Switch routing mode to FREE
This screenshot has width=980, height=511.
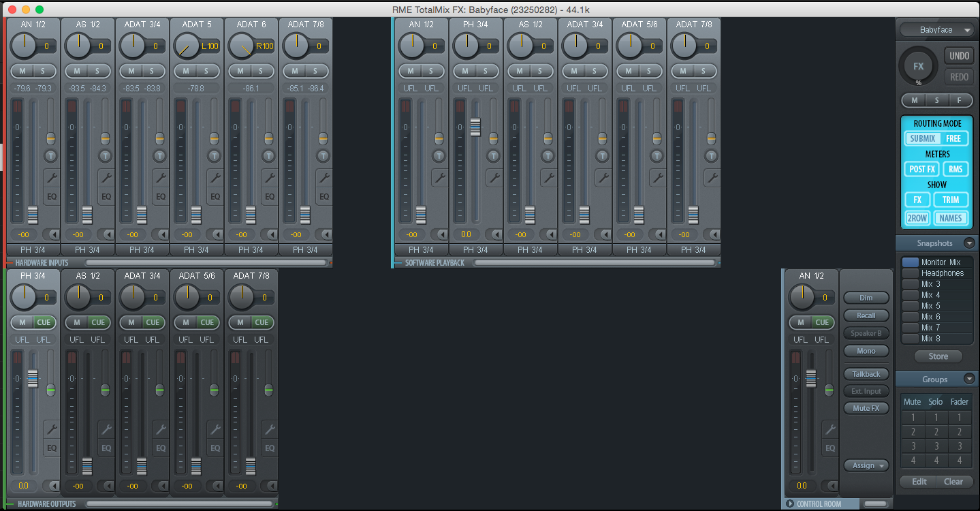tap(953, 138)
